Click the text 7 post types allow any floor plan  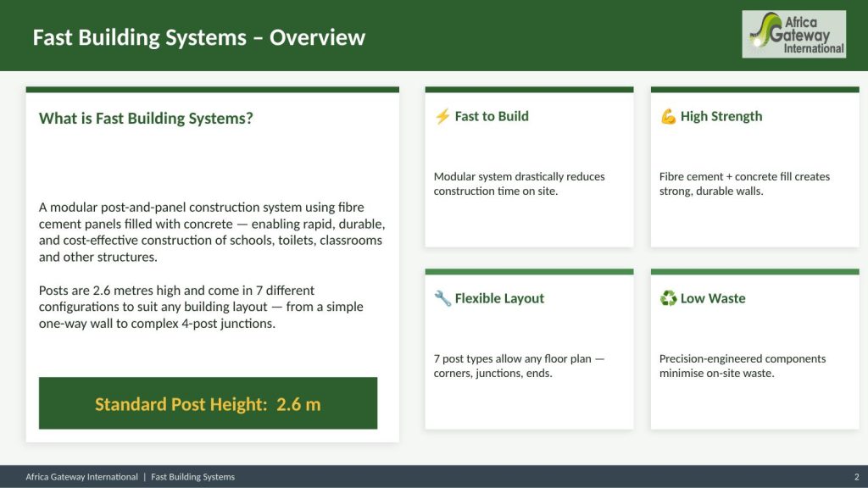click(x=519, y=366)
